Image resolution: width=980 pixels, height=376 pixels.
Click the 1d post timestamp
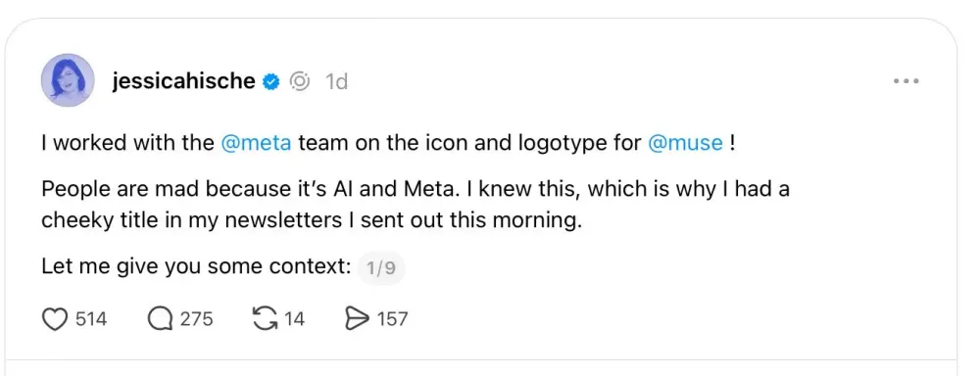[336, 82]
